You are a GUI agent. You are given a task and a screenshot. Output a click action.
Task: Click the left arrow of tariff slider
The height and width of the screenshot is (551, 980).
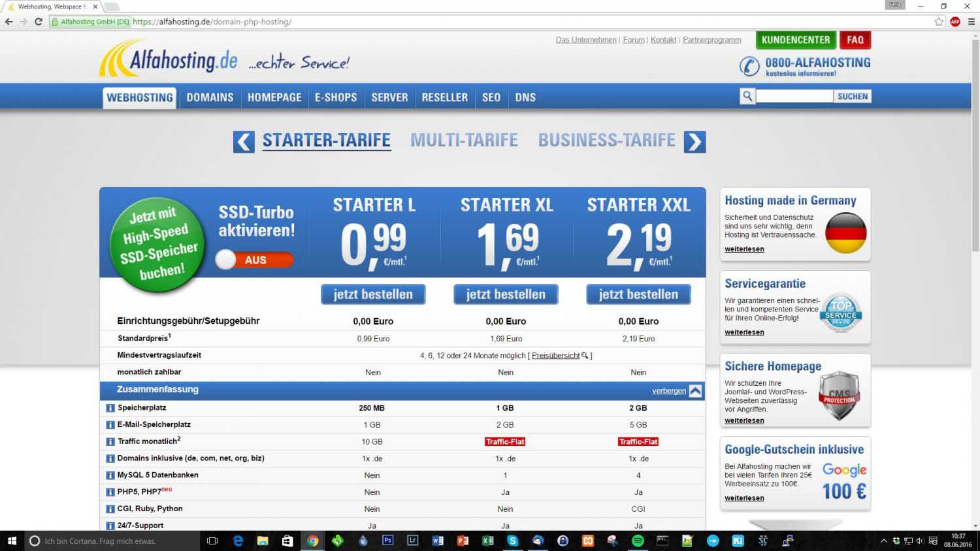pos(244,142)
